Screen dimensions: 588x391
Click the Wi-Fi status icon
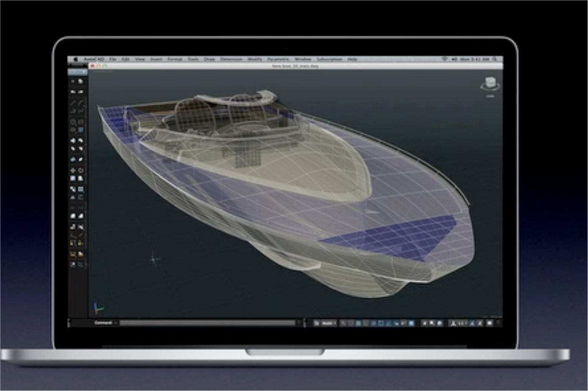point(444,59)
